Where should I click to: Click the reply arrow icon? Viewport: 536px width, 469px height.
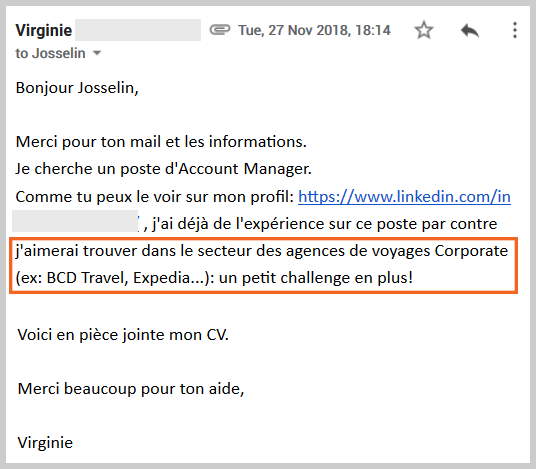point(470,30)
